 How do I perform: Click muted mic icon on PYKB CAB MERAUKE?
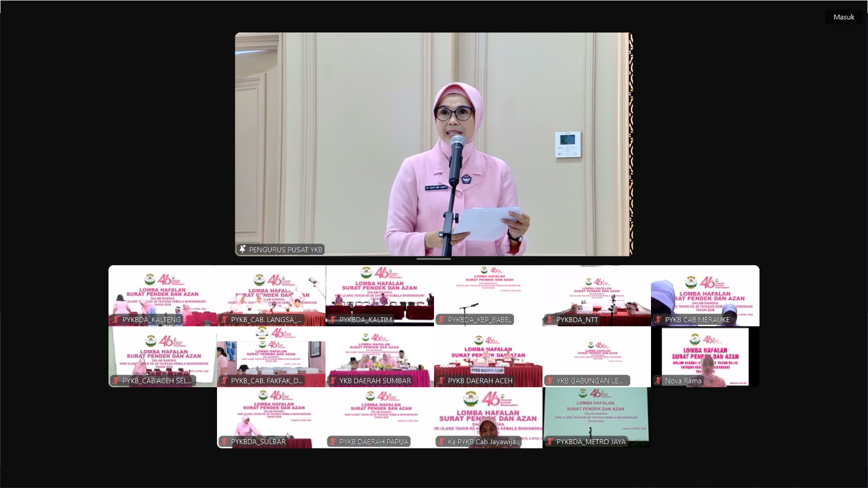tap(658, 320)
